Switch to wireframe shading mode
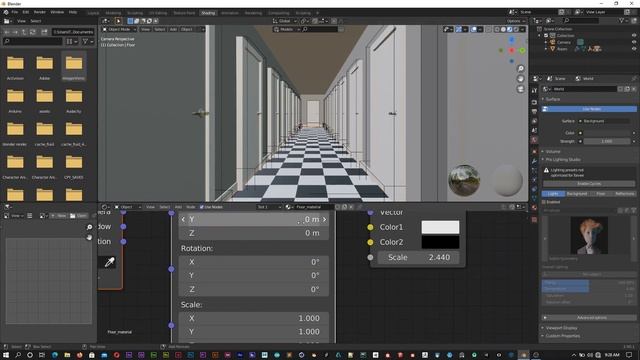The image size is (640, 360). pyautogui.click(x=497, y=29)
